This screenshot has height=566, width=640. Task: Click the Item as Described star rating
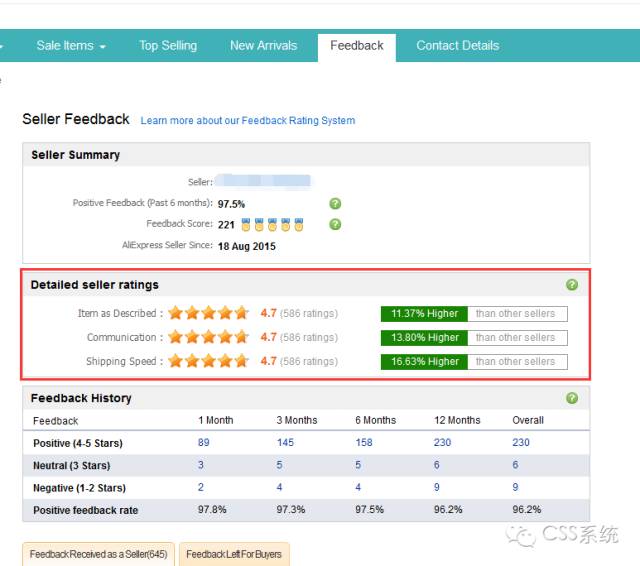tap(209, 314)
